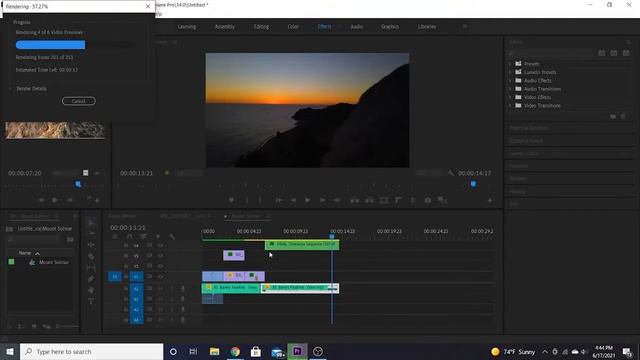Go to In point in Program Monitor
640x360 pixels.
(279, 200)
